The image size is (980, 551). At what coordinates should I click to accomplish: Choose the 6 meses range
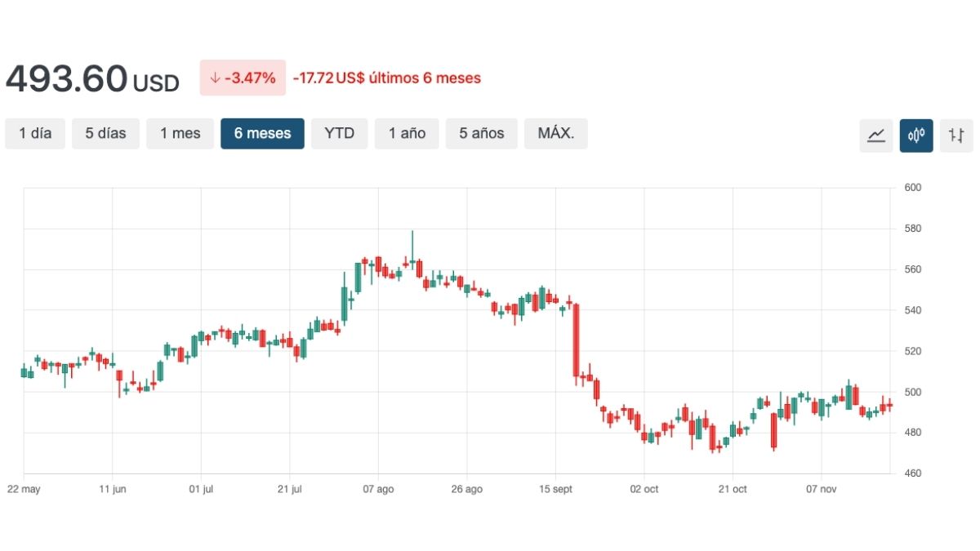[x=262, y=134]
